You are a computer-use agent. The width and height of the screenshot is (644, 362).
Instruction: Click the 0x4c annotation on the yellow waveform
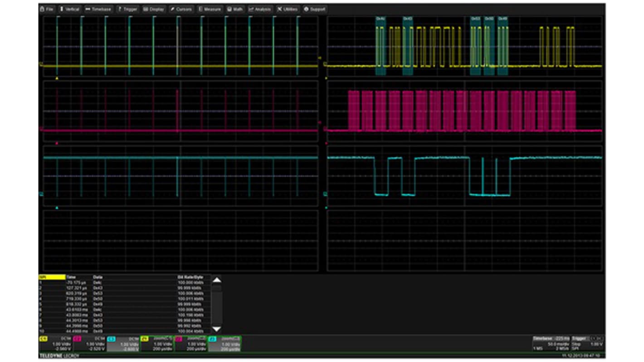point(380,18)
